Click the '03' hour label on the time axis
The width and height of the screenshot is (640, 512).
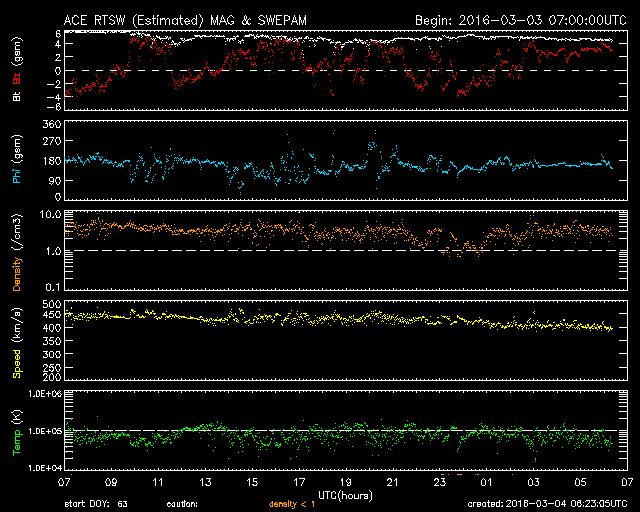533,482
